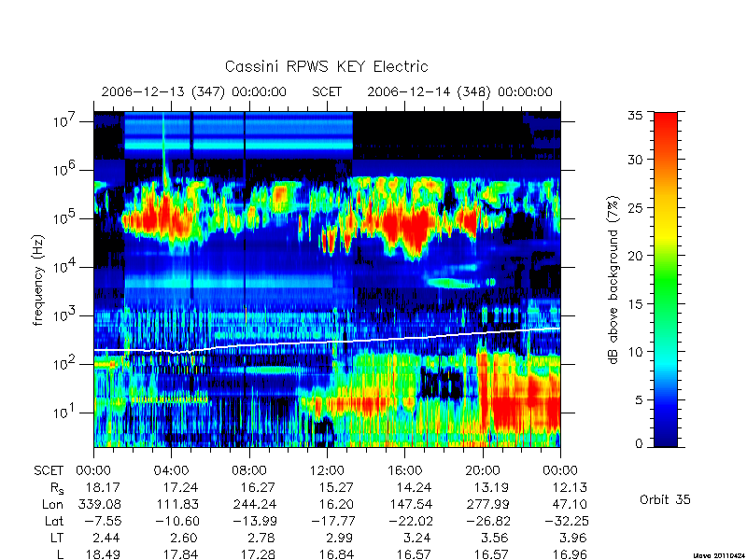Screen dimensions: 747x560
Task: Click the 5 tick label on colorbar
Action: tap(639, 399)
